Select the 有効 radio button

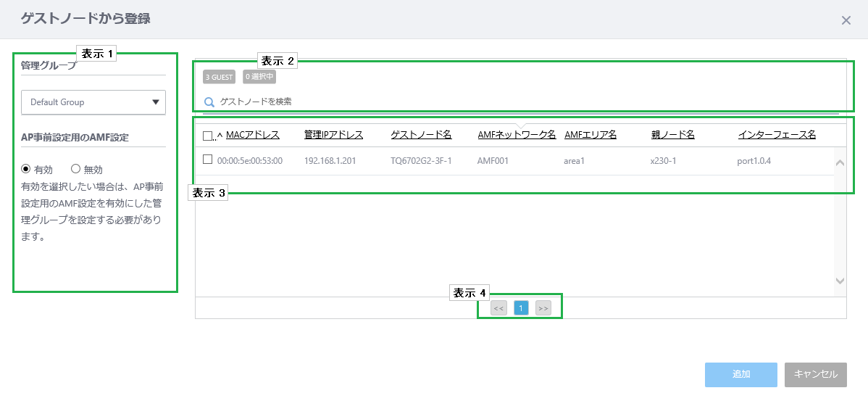25,169
